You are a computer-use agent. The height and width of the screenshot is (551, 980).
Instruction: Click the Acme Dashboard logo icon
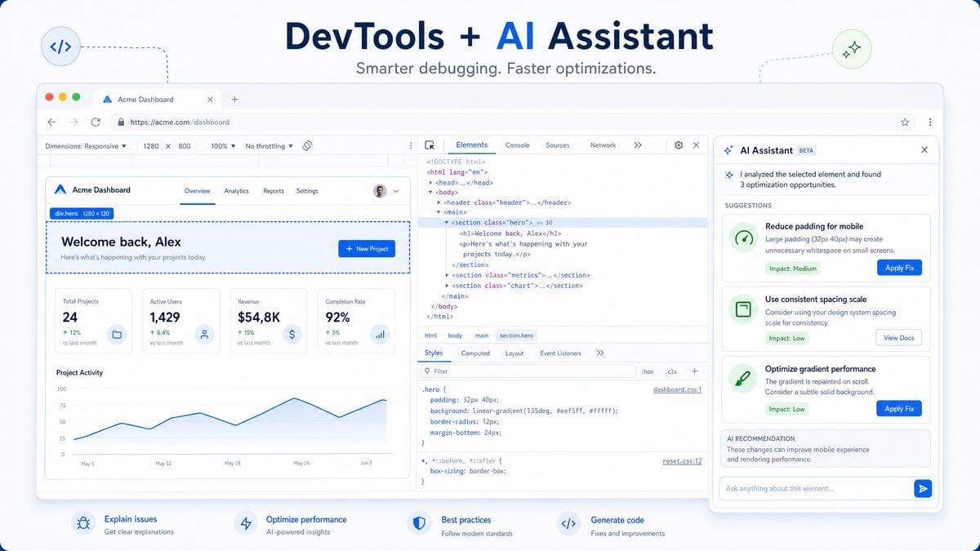[x=60, y=189]
